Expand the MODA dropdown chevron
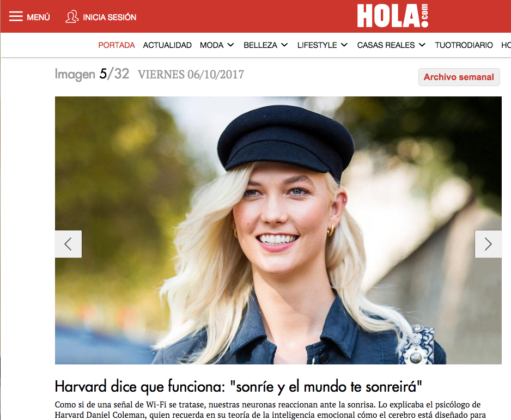511x420 pixels. 231,45
